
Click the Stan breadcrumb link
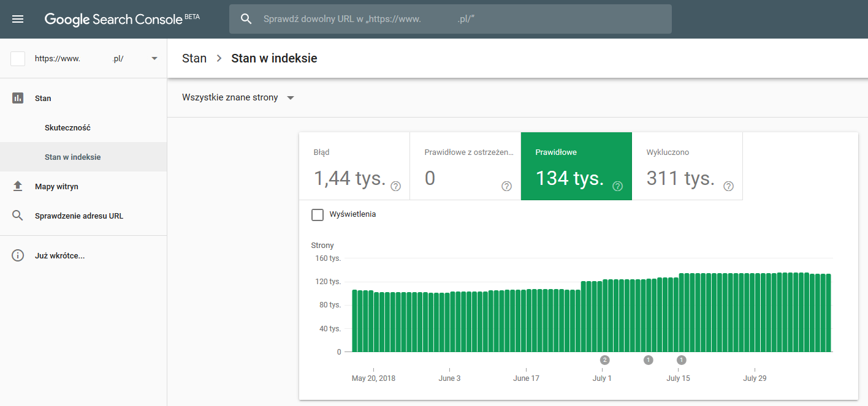coord(194,59)
